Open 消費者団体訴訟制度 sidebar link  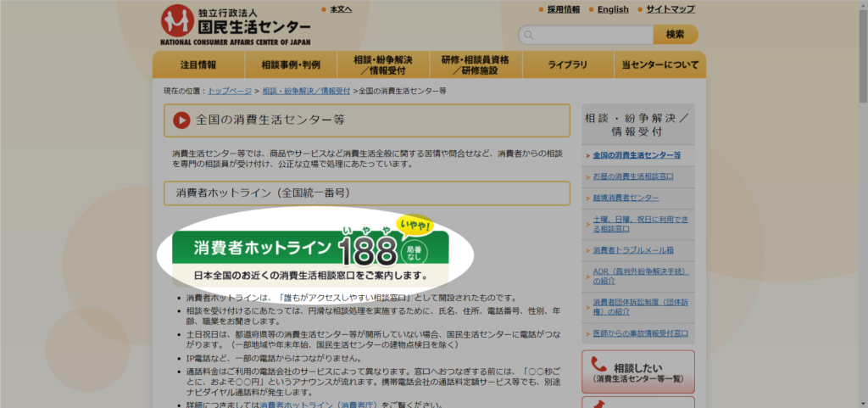click(x=641, y=307)
